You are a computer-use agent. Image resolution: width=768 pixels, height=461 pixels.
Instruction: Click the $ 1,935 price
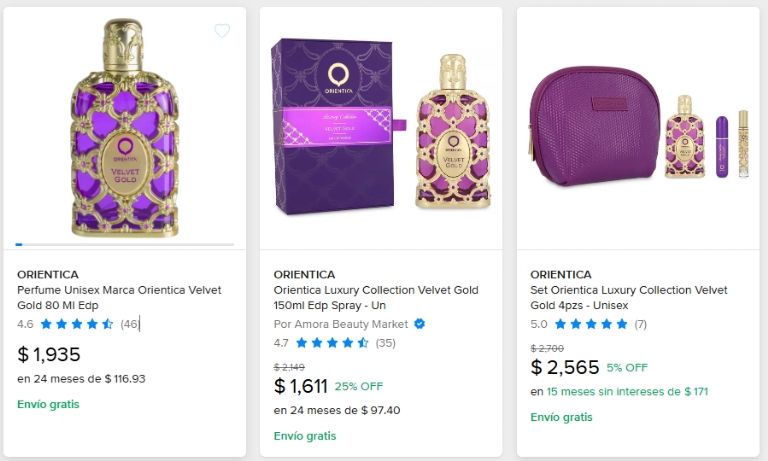pyautogui.click(x=49, y=354)
